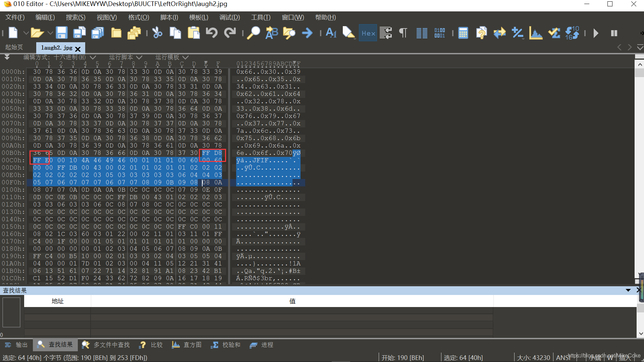Toggle word wrap icon
This screenshot has height=362, width=644.
point(386,33)
